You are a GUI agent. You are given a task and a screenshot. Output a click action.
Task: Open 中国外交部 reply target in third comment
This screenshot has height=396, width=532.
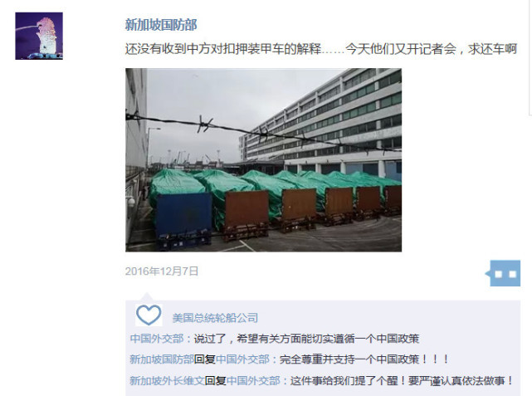(x=253, y=380)
